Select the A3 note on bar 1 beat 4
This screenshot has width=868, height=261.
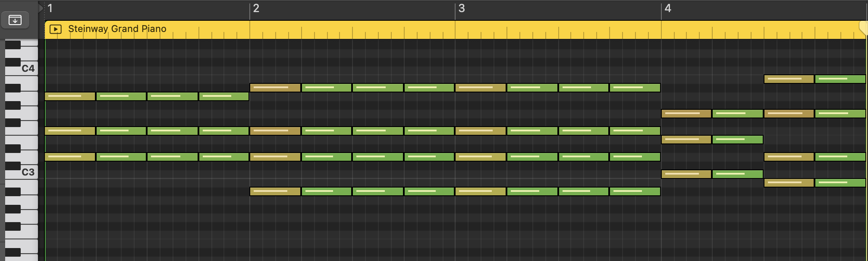click(224, 96)
